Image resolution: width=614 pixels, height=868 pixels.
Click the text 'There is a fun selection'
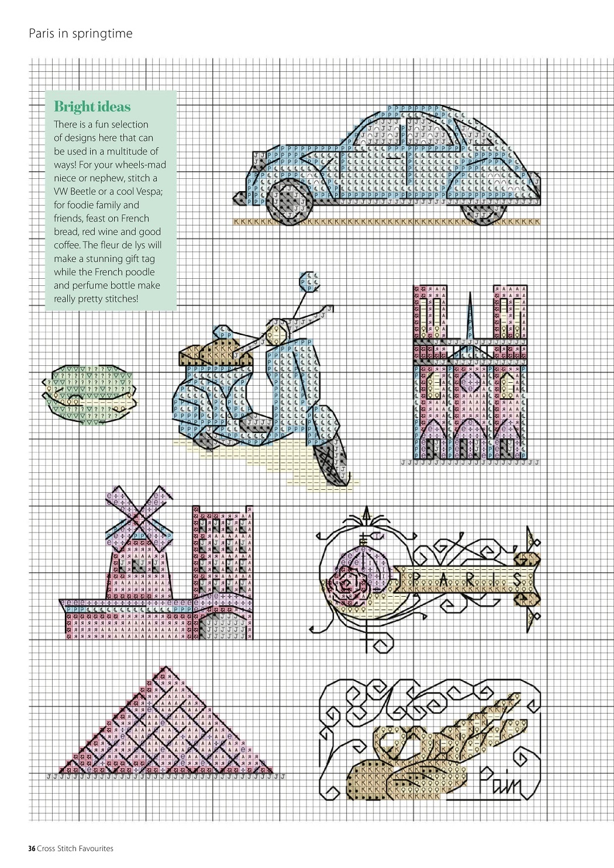[101, 124]
